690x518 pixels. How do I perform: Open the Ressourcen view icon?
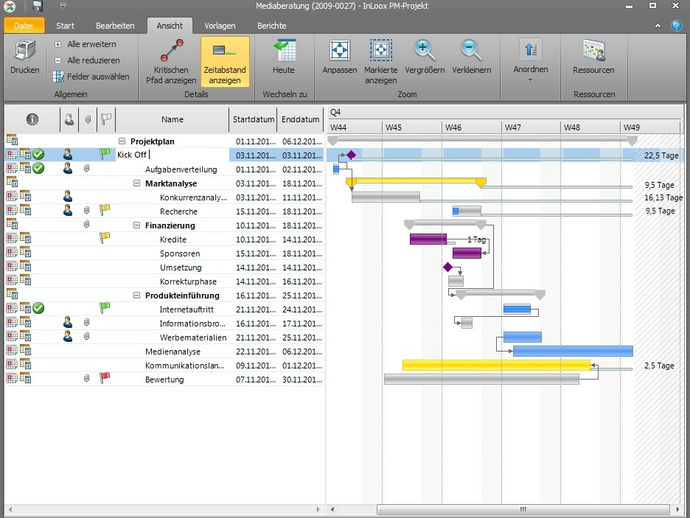[x=594, y=50]
